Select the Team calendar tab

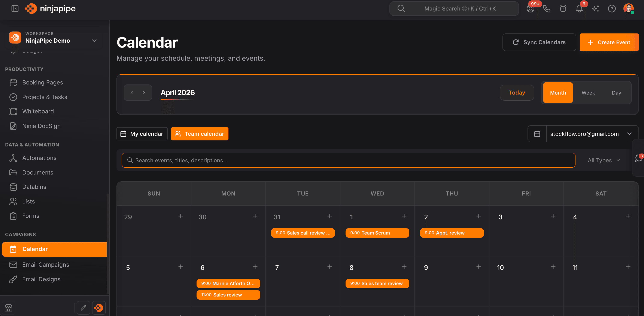[x=200, y=134]
